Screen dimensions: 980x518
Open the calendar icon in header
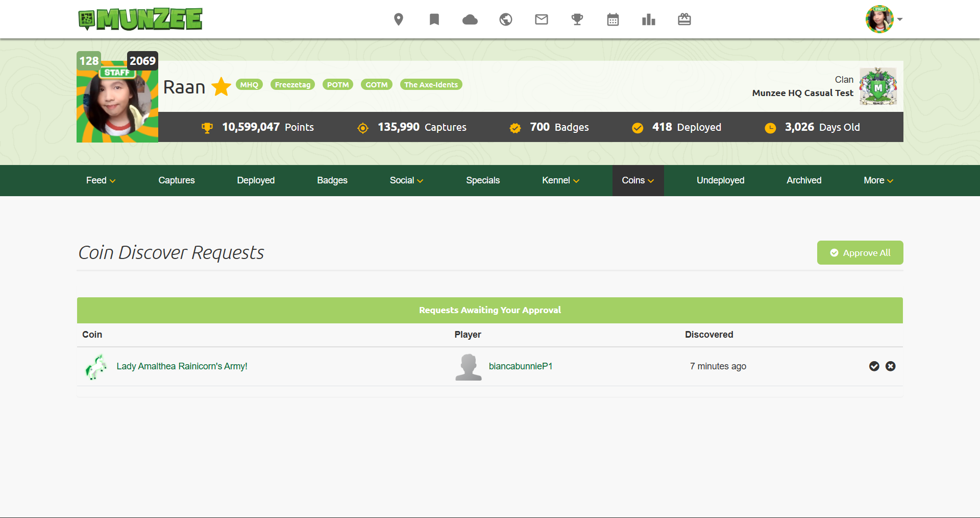(613, 19)
